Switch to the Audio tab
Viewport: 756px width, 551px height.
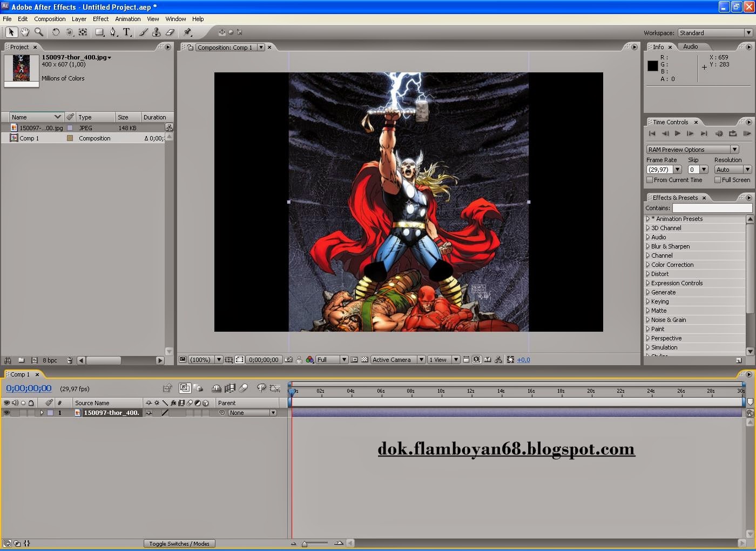pos(690,46)
